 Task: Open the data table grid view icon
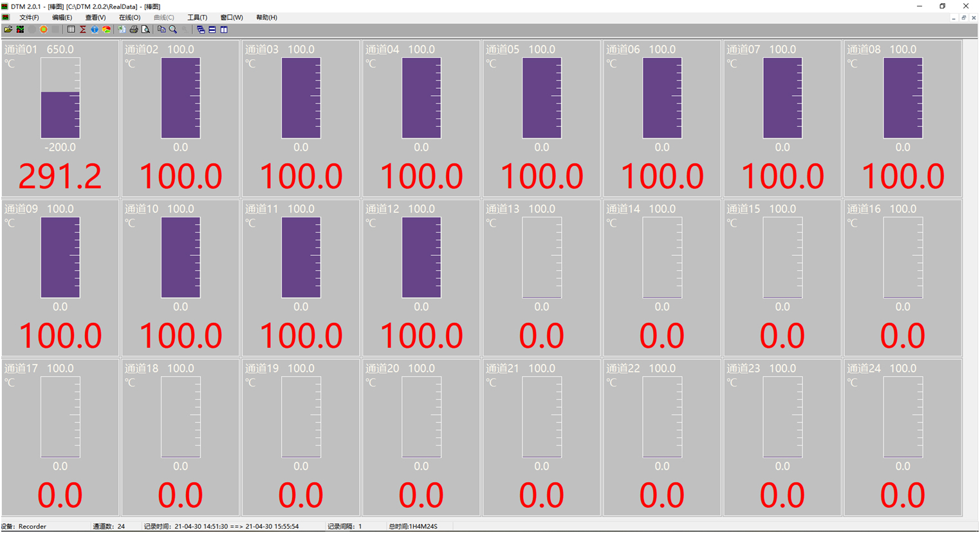coord(71,30)
